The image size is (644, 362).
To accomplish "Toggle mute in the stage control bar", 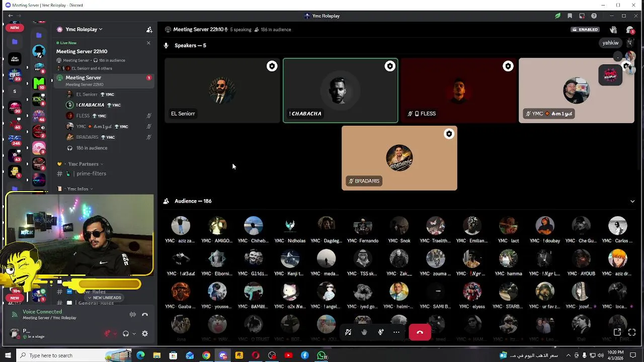I will 348,332.
